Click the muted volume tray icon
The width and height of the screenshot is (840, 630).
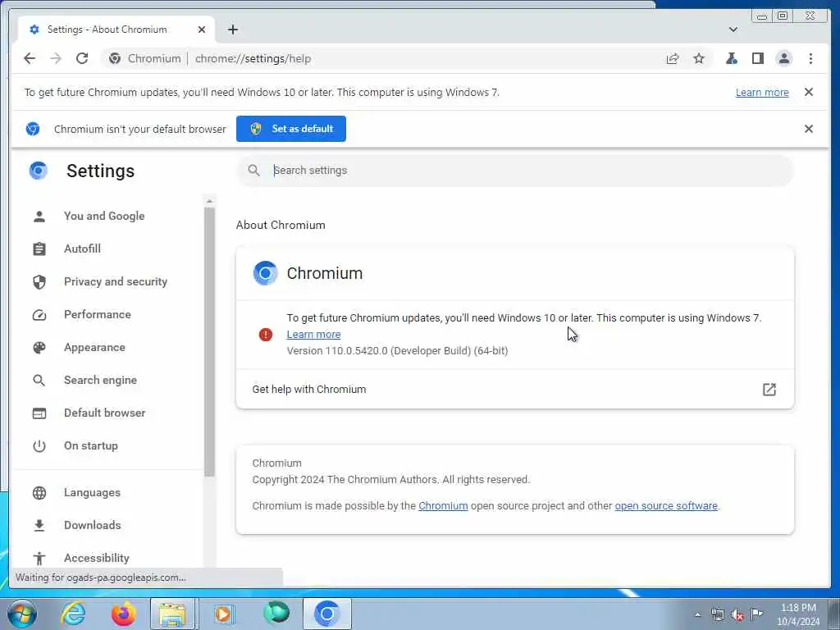point(737,614)
